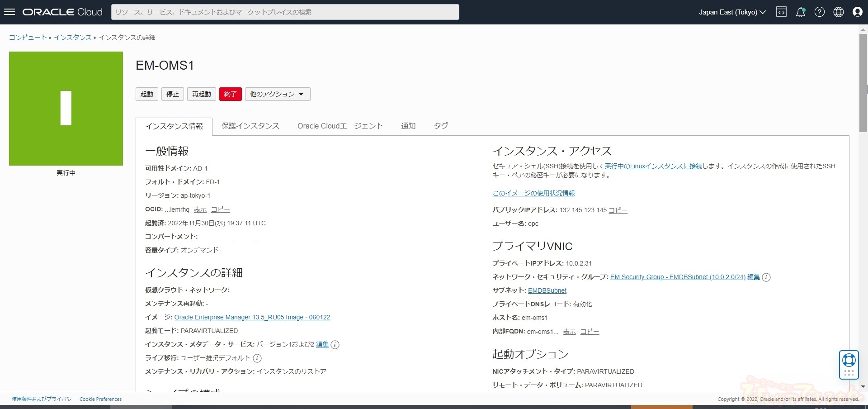This screenshot has height=409, width=868.
Task: Copy the internal FQDN
Action: tap(590, 332)
